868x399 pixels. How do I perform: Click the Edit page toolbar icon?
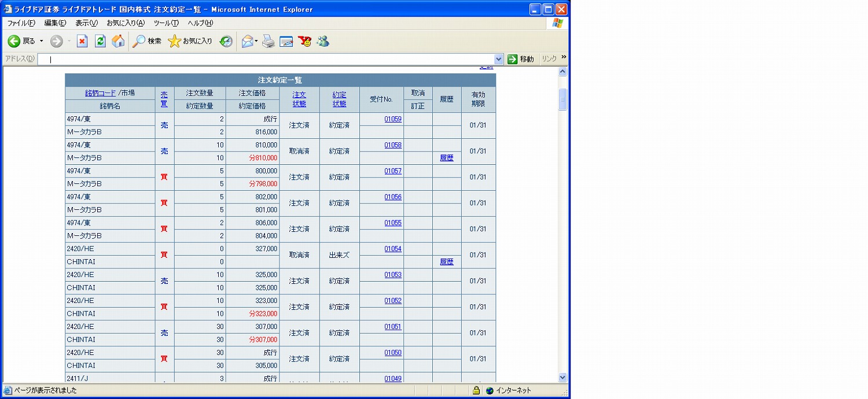pos(286,41)
